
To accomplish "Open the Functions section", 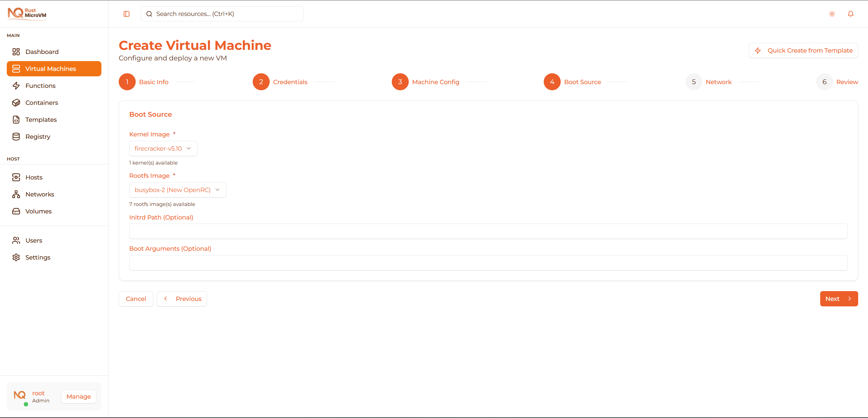I will 40,85.
